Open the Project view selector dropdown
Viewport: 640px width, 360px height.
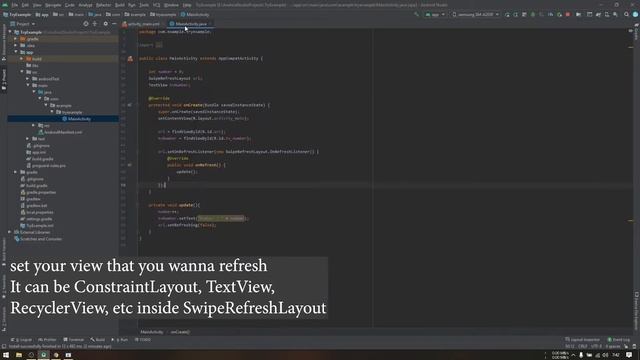tap(23, 24)
